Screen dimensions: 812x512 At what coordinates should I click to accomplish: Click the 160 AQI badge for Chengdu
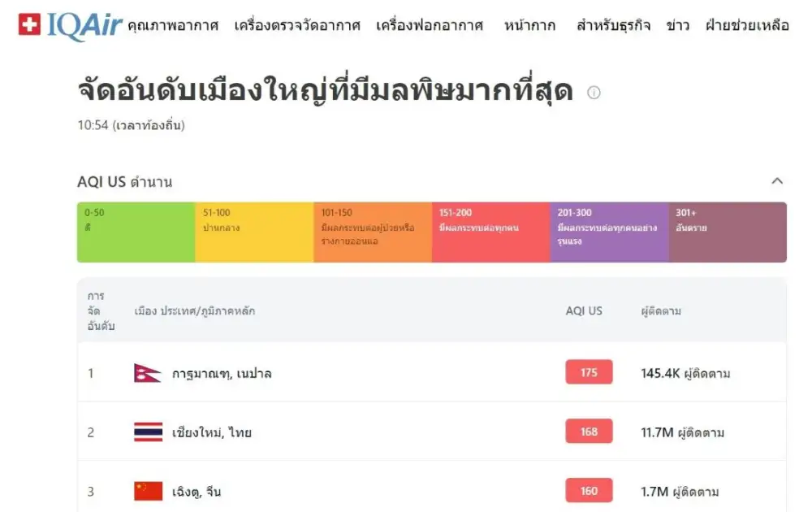[589, 491]
